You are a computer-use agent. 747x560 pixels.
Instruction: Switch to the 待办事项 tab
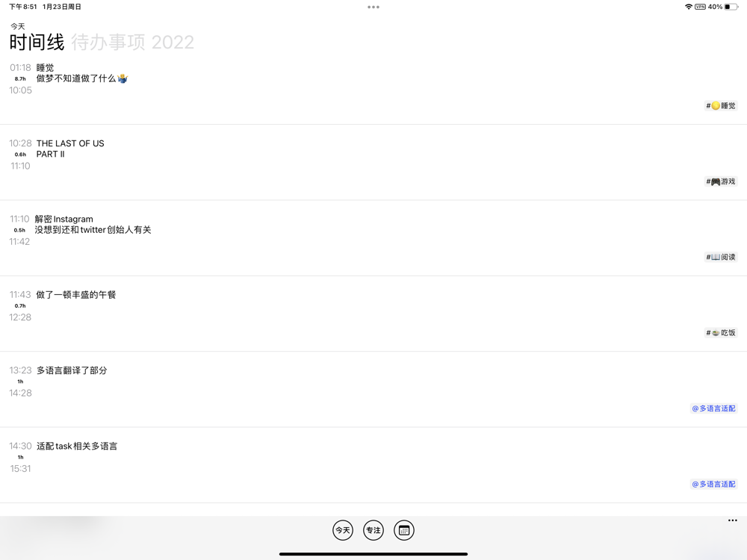(108, 43)
